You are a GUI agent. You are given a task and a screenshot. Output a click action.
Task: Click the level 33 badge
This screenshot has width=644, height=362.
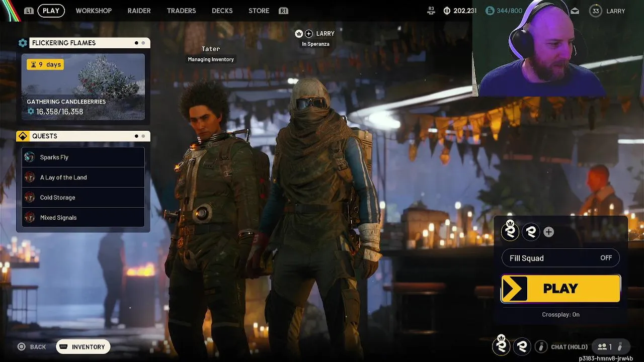click(x=596, y=11)
